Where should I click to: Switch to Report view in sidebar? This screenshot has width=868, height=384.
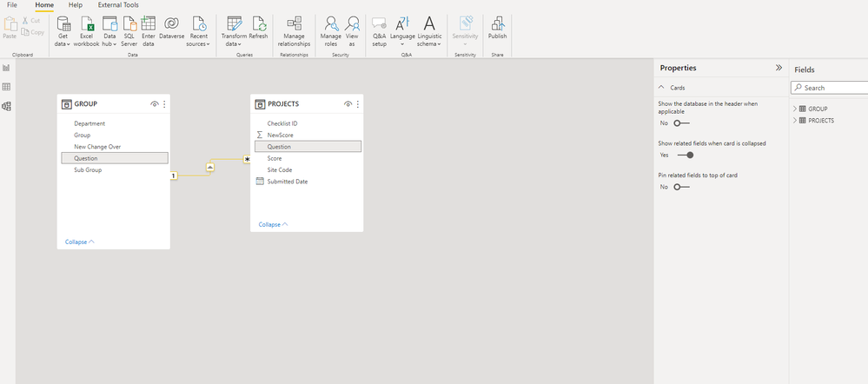coord(7,68)
